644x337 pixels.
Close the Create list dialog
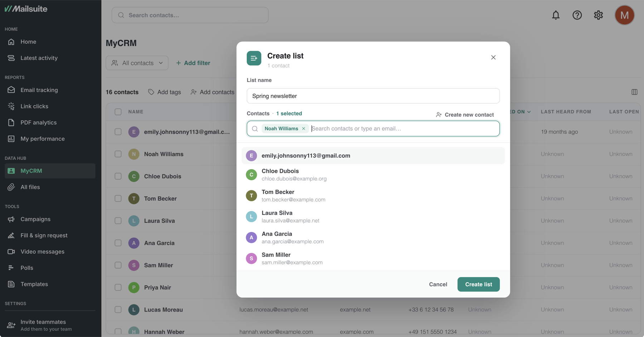click(493, 58)
